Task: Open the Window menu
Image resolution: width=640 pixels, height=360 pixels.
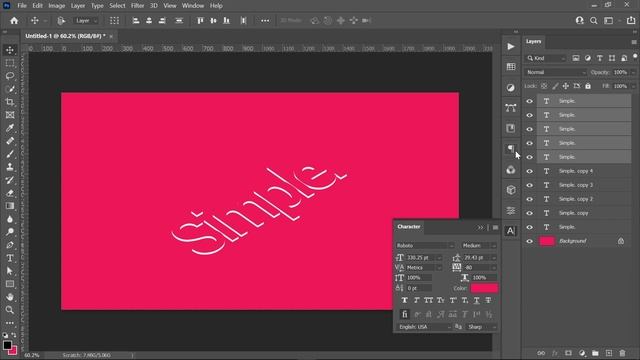Action: pos(193,6)
